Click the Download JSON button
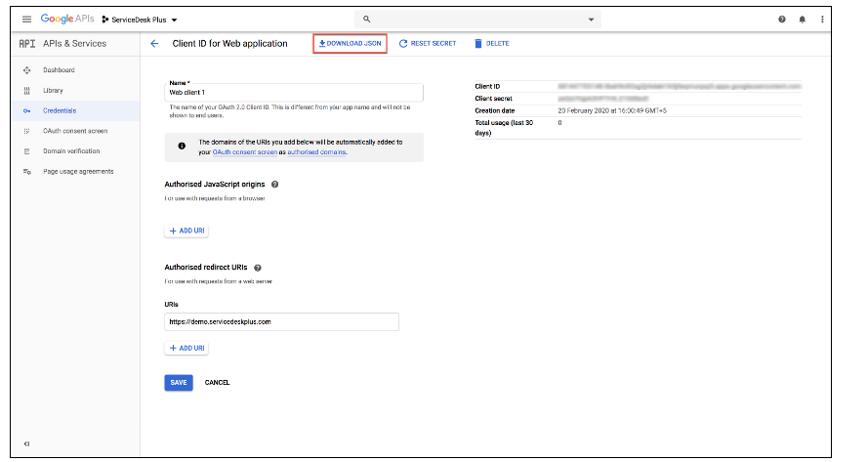The height and width of the screenshot is (462, 868). 350,44
